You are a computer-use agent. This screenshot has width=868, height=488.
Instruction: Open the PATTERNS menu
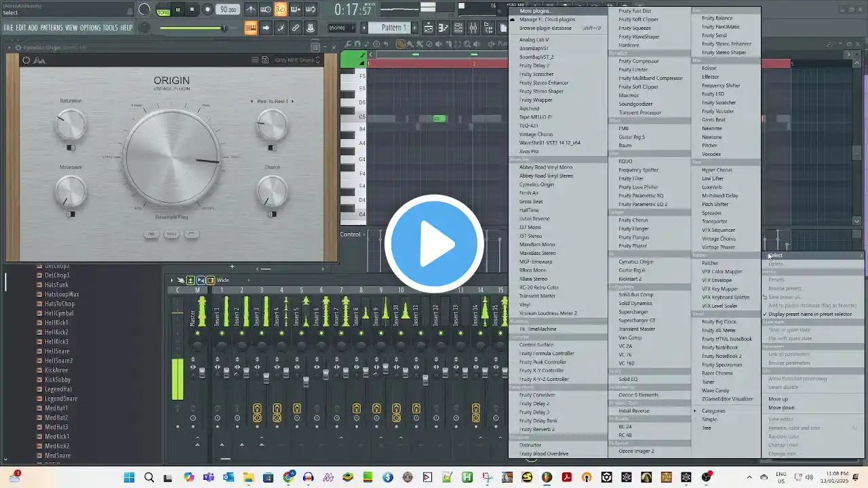point(52,28)
